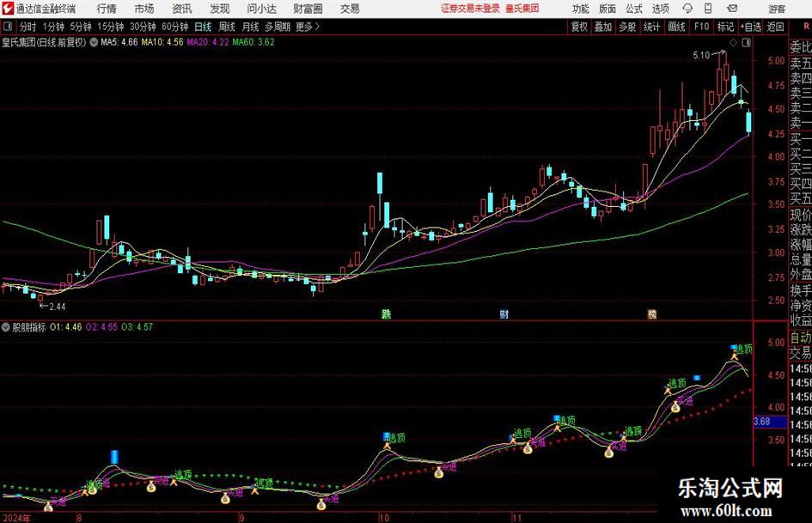Add stock via +自选 button
Image resolution: width=812 pixels, height=523 pixels.
[x=750, y=27]
